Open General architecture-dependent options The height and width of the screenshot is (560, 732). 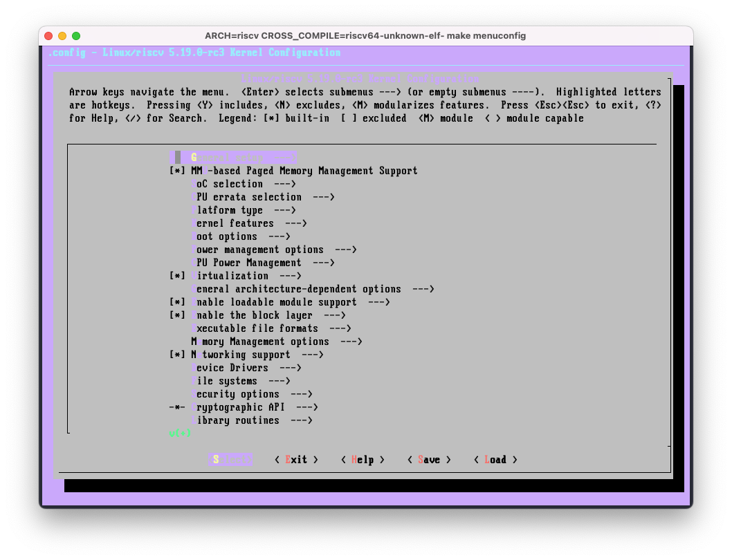[312, 289]
